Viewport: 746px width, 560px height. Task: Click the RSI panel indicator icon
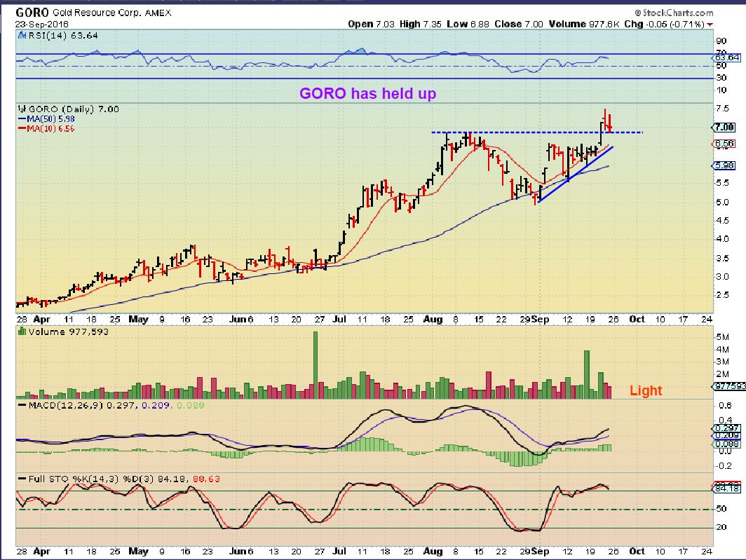22,35
